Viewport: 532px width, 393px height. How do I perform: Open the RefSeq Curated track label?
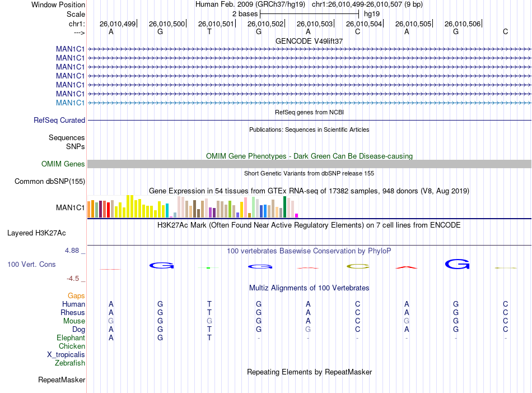coord(59,120)
